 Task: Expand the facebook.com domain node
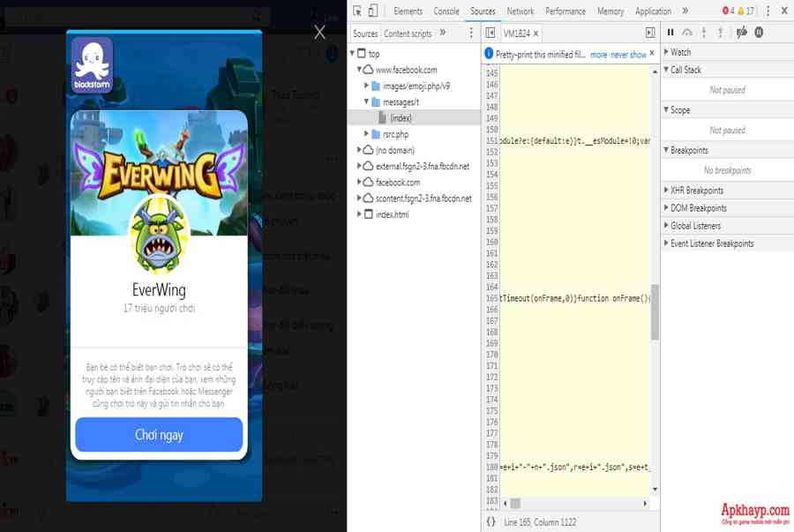pyautogui.click(x=359, y=183)
